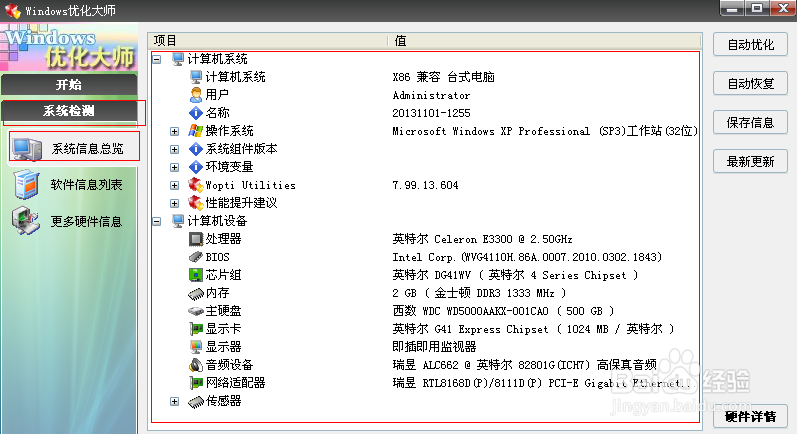The width and height of the screenshot is (797, 434).
Task: Open the 系统检测 sidebar section
Action: 69,111
